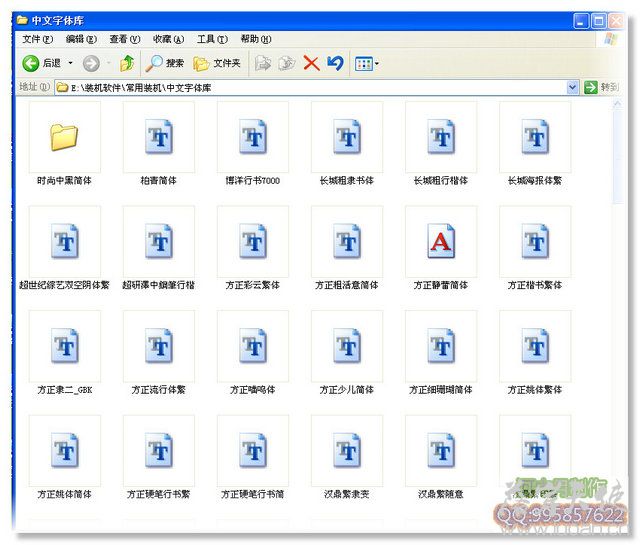Click the vertical scrollbar thumb
This screenshot has width=640, height=545.
pos(618,156)
